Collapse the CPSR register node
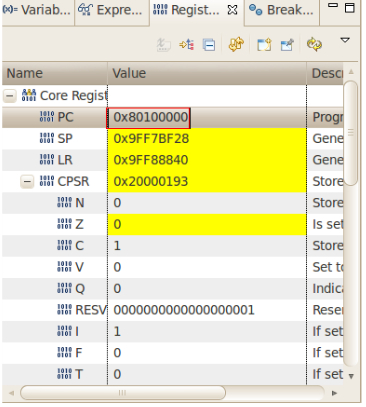The height and width of the screenshot is (407, 366). tap(27, 182)
